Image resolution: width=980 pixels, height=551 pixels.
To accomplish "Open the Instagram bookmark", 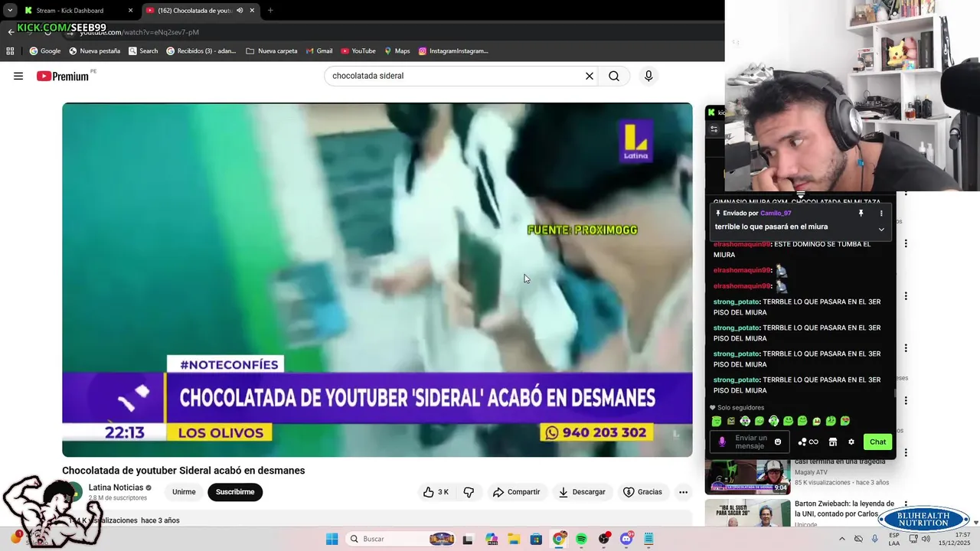I will [453, 51].
